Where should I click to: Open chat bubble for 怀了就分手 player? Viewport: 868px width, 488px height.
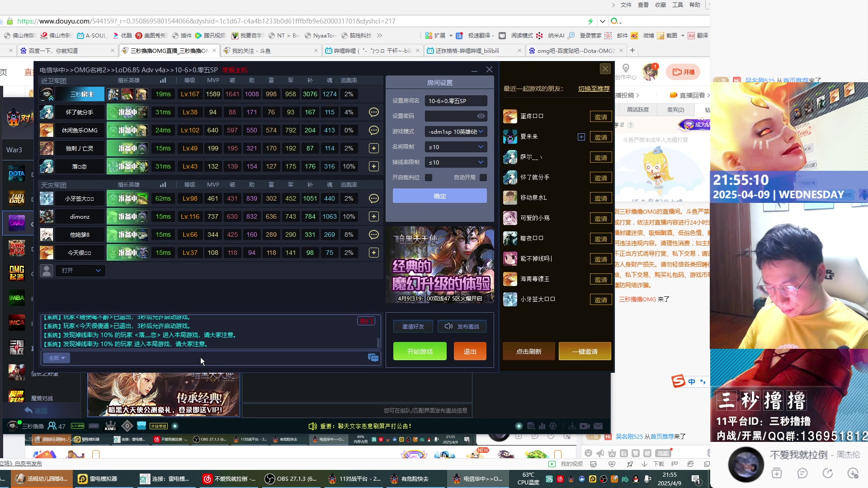(x=373, y=113)
